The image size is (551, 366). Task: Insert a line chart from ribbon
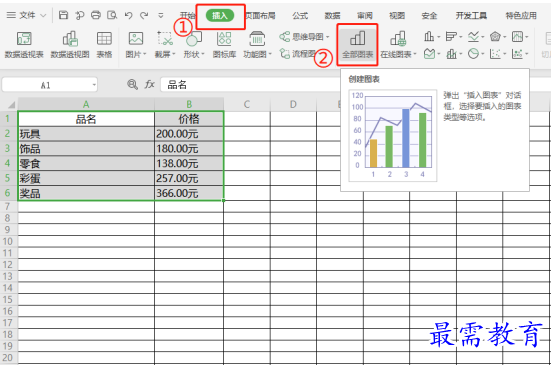pyautogui.click(x=473, y=36)
